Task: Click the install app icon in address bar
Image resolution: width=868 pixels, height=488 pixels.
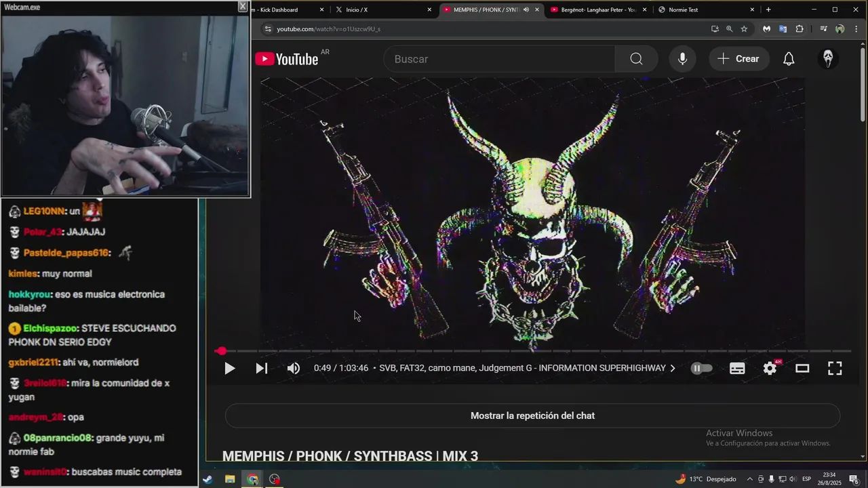Action: (x=715, y=29)
